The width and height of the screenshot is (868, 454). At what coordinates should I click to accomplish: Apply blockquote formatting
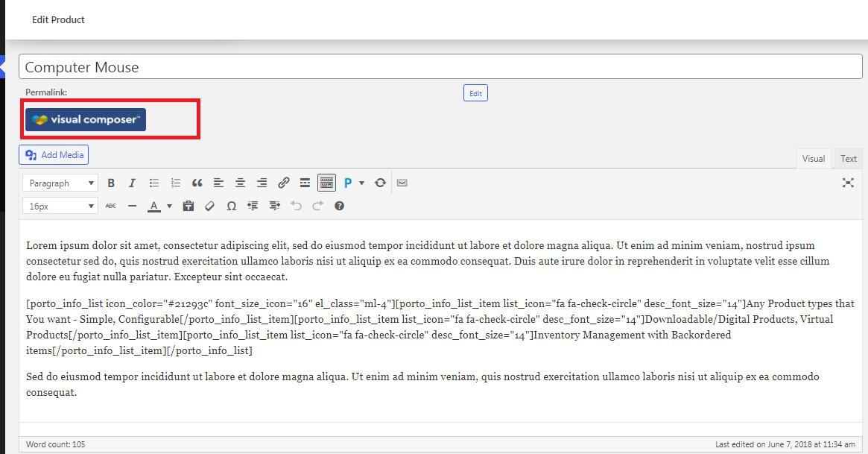coord(197,183)
